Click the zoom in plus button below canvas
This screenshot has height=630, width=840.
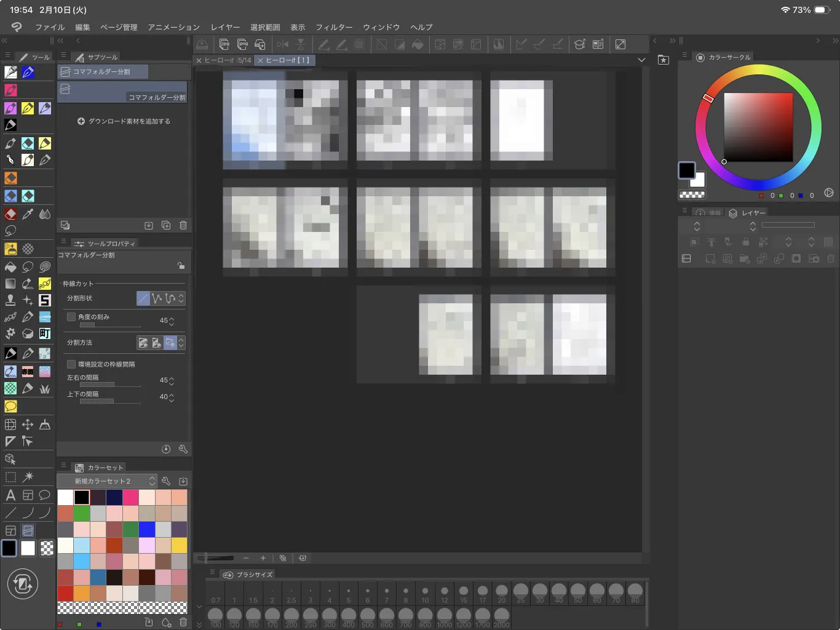tap(263, 558)
